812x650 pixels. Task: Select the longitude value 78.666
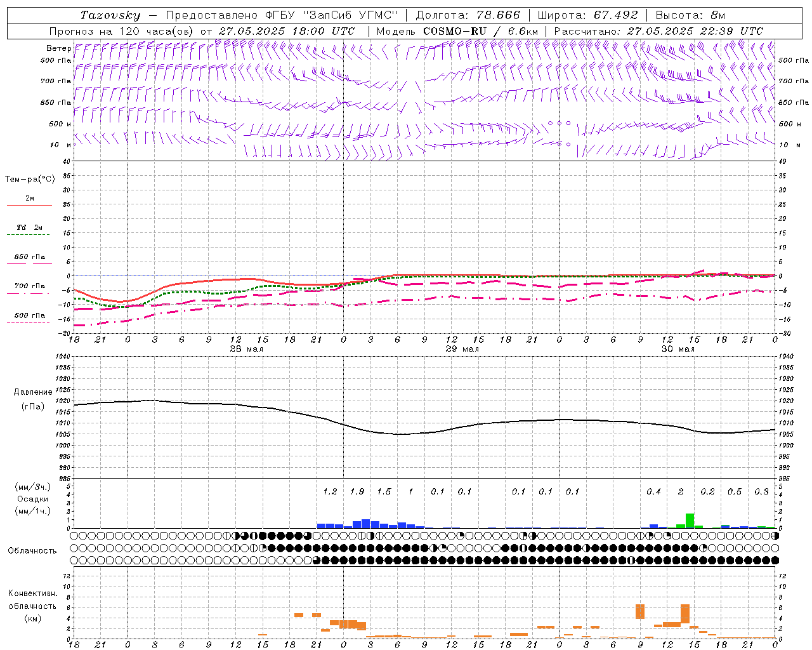(498, 15)
